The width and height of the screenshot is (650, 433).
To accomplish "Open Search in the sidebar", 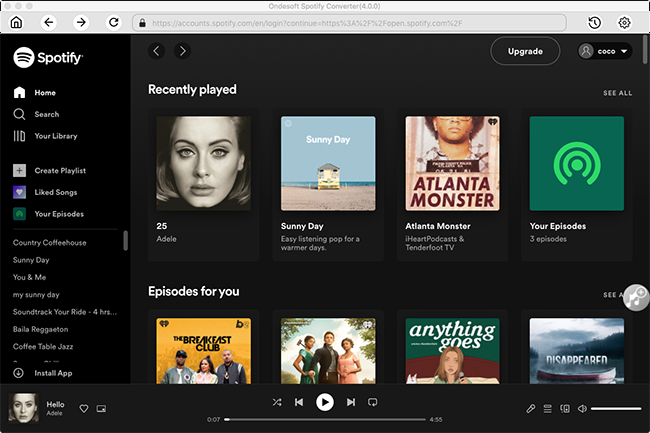I will (x=46, y=114).
